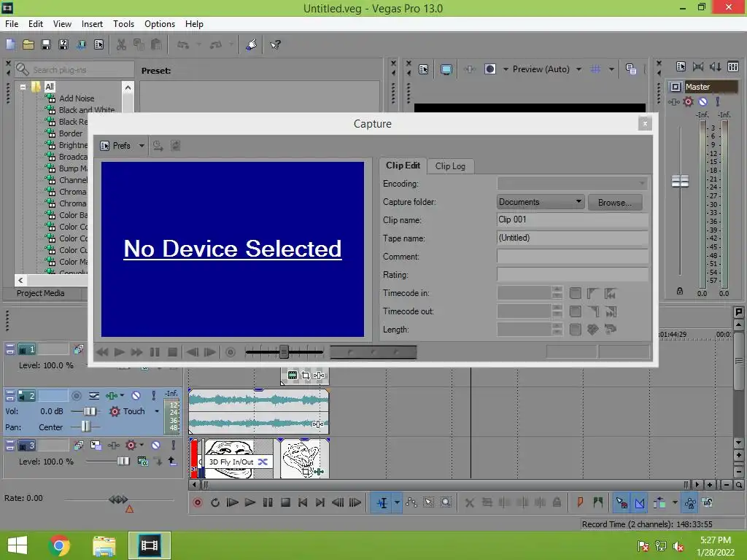This screenshot has height=560, width=747.
Task: Click Solo exclamation on audio track 2
Action: [x=153, y=395]
